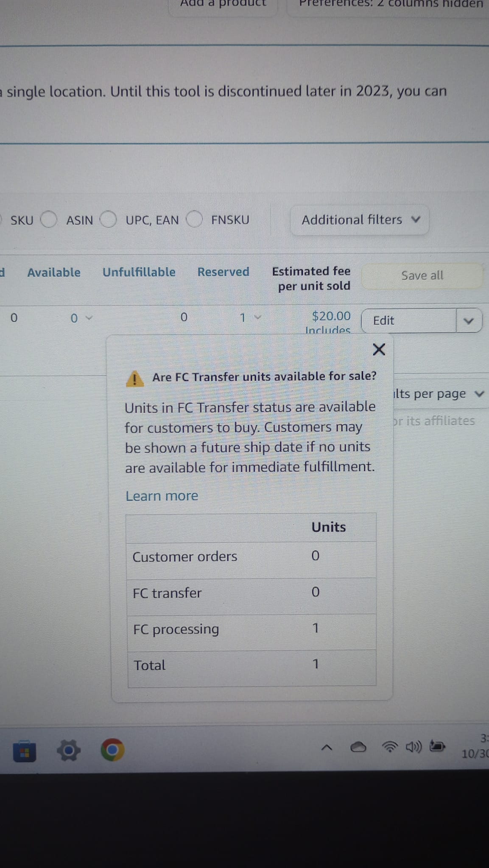Open the OneDrive cloud tray icon
The width and height of the screenshot is (489, 868).
(x=358, y=747)
